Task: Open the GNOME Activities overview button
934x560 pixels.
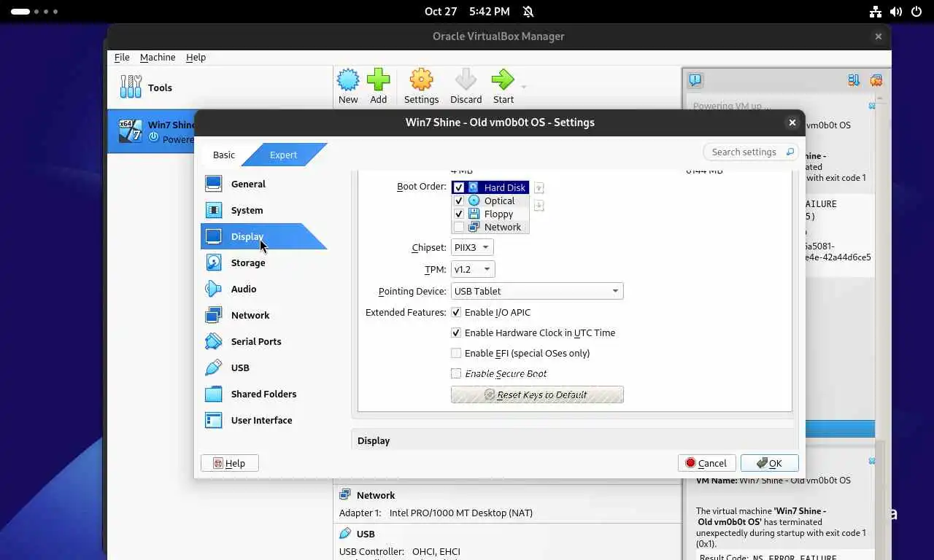Action: click(x=34, y=12)
